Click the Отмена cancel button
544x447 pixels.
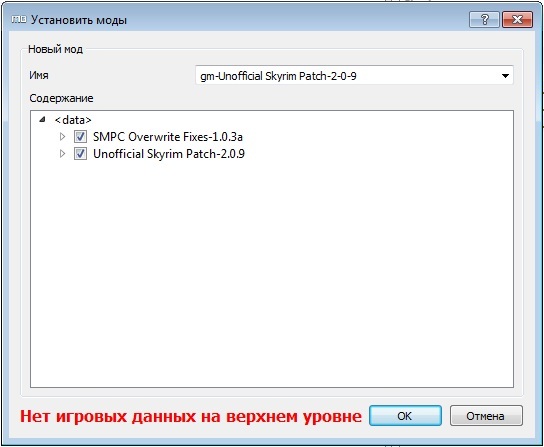pyautogui.click(x=486, y=416)
